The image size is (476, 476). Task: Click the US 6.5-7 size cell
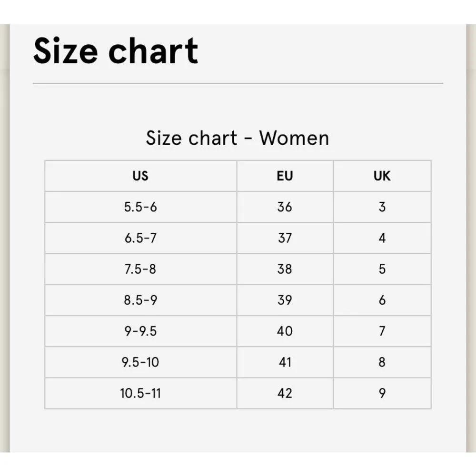point(140,238)
